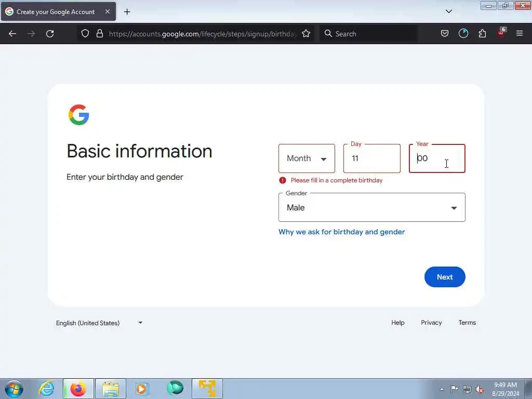Launch Internet Explorer from taskbar
The image size is (532, 399).
pyautogui.click(x=46, y=389)
